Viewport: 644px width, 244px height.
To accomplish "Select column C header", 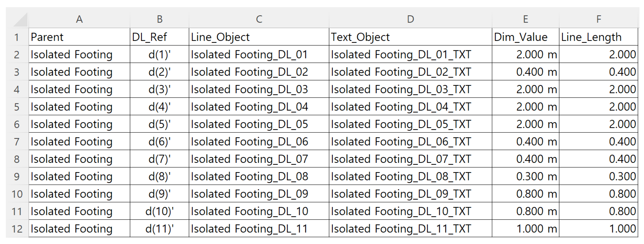I will 259,19.
